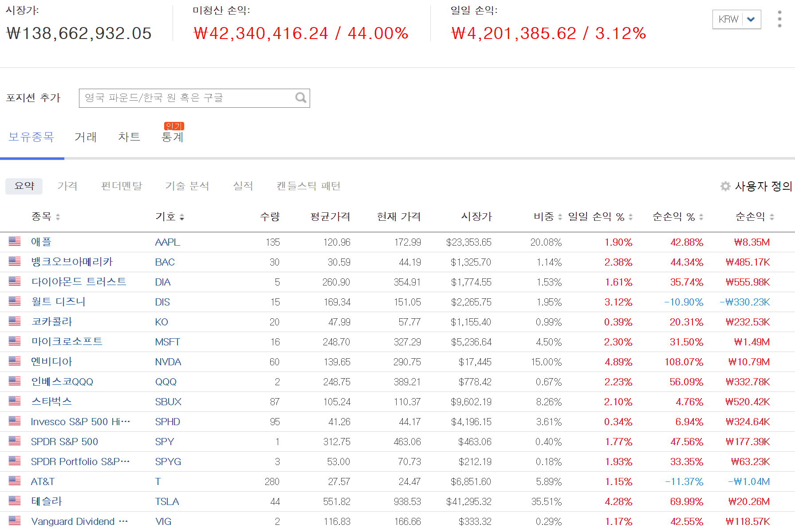Switch to the 차트 tab
Viewport: 795px width, 532px height.
point(129,137)
